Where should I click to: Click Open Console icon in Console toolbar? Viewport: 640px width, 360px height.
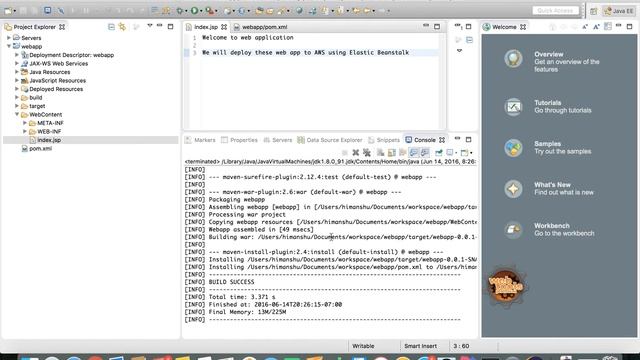pos(464,153)
